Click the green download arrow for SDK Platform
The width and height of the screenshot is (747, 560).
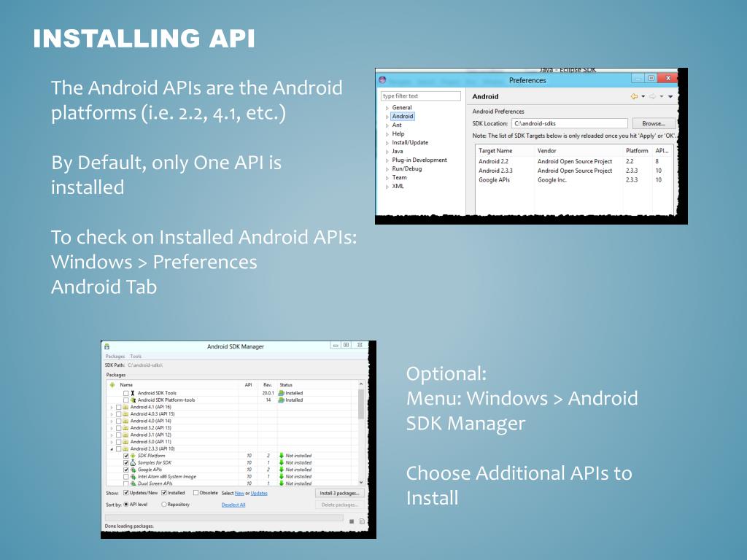point(282,456)
